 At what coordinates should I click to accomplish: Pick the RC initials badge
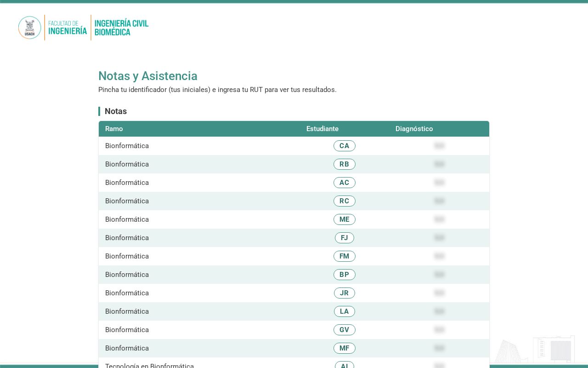pyautogui.click(x=345, y=201)
